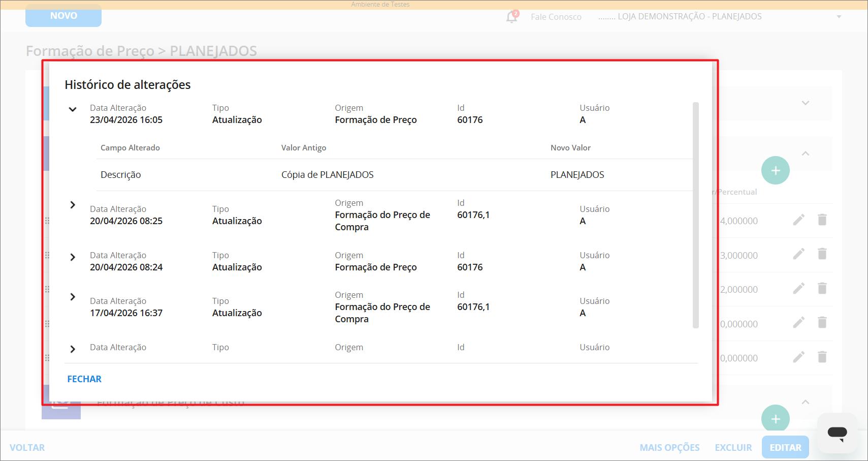
Task: Open the chat support widget
Action: 837,433
